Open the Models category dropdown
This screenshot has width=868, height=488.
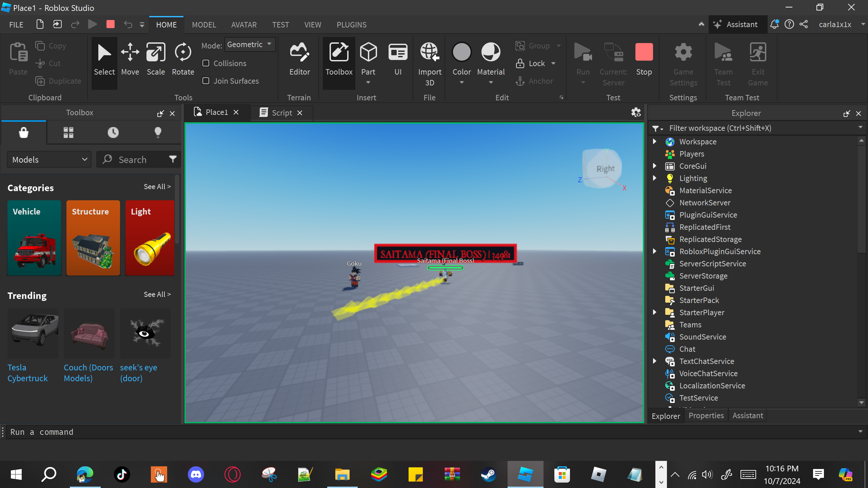click(50, 160)
